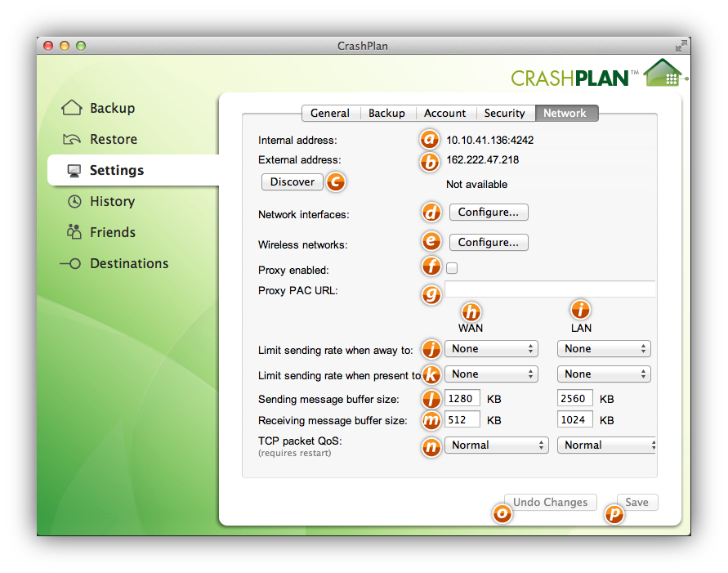This screenshot has height=573, width=728.
Task: Click the Friends people icon in sidebar
Action: click(x=74, y=231)
